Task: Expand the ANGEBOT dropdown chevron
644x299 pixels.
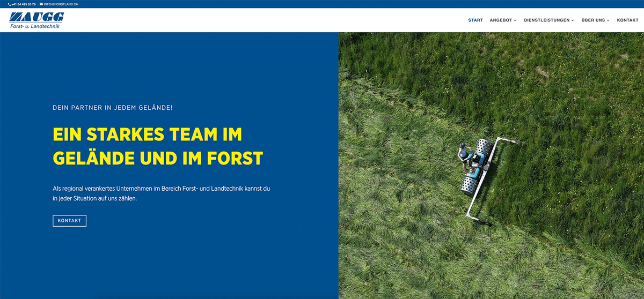Action: tap(515, 20)
